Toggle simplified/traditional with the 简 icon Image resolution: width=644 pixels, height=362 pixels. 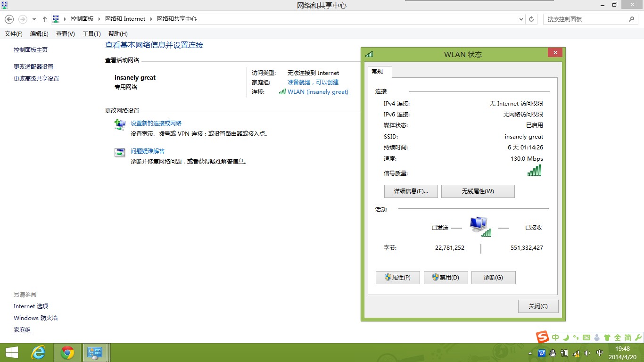[628, 337]
